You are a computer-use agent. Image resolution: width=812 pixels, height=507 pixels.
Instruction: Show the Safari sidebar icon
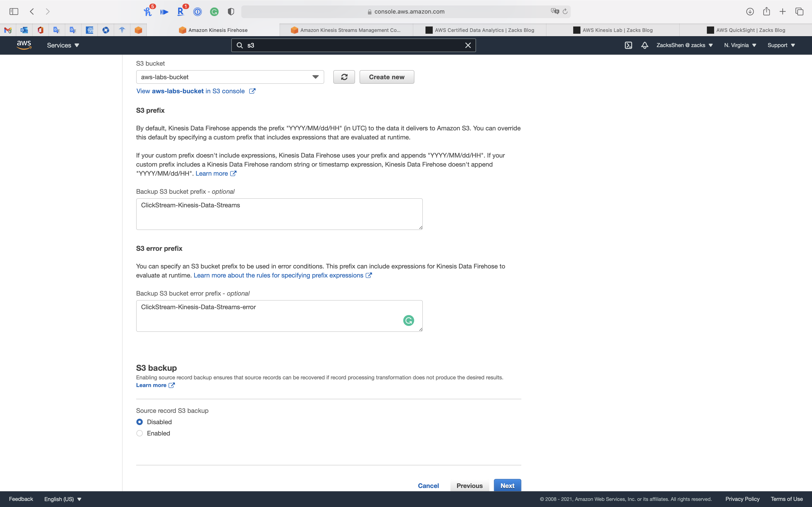(14, 11)
